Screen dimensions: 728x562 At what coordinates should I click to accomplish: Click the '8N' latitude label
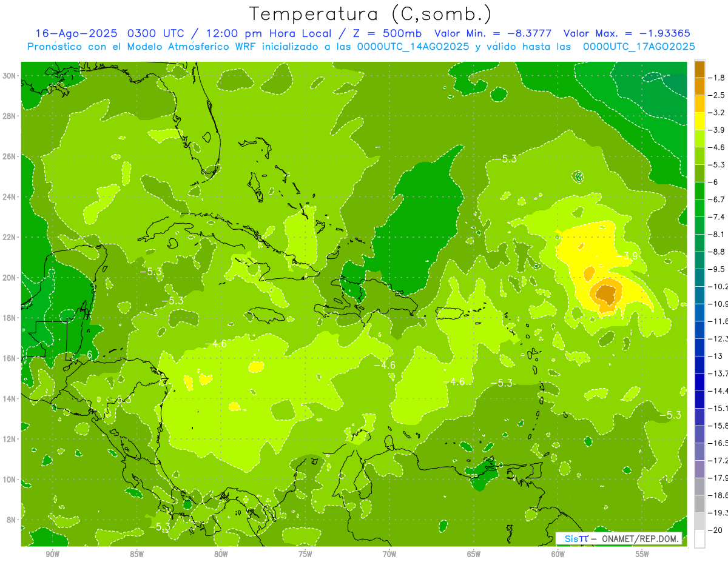click(11, 520)
